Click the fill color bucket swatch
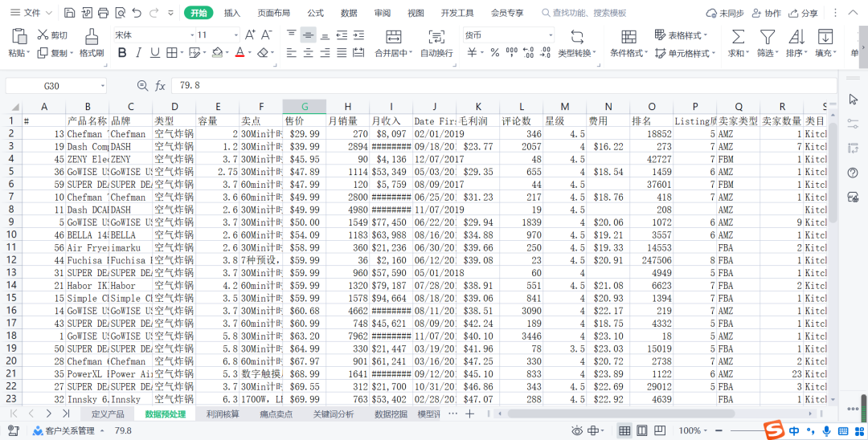 [217, 52]
